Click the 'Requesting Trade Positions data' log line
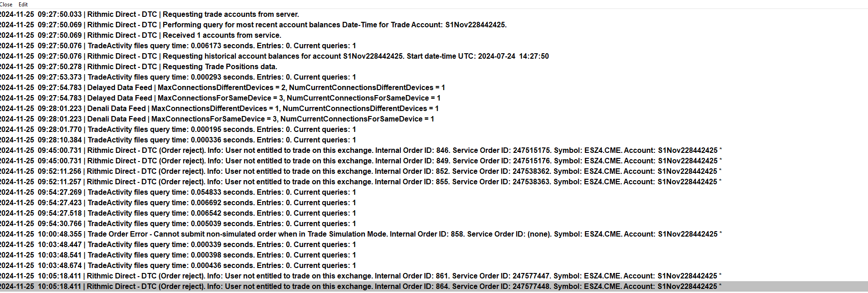 182,67
